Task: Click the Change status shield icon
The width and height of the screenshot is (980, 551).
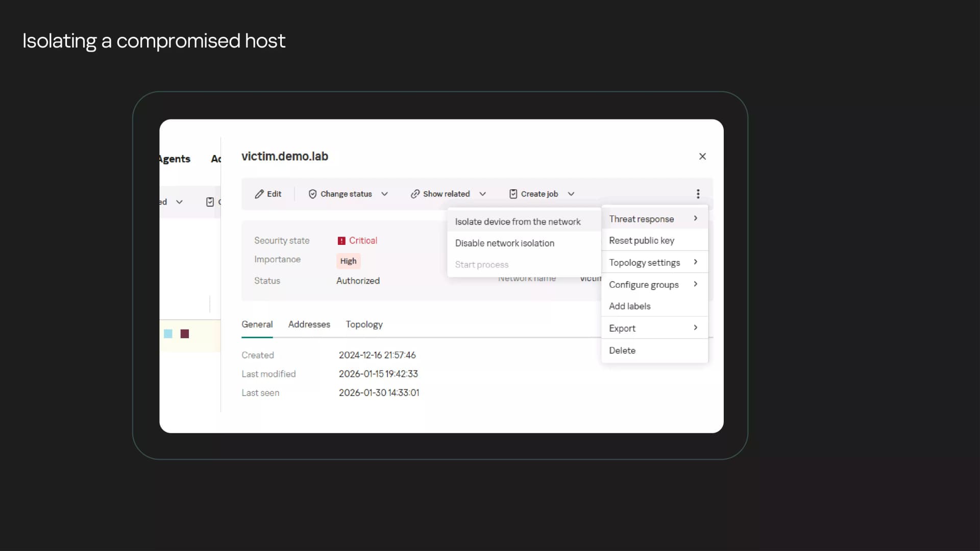Action: (312, 194)
